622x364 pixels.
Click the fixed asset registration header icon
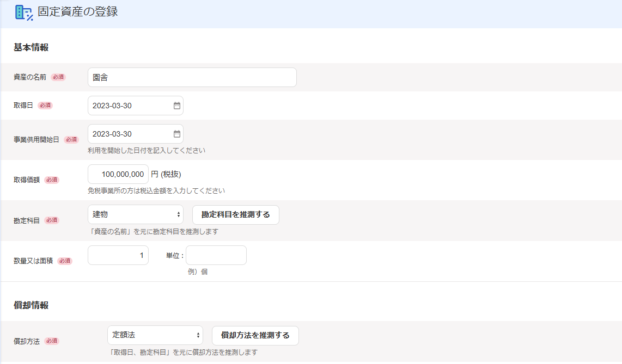pos(24,13)
